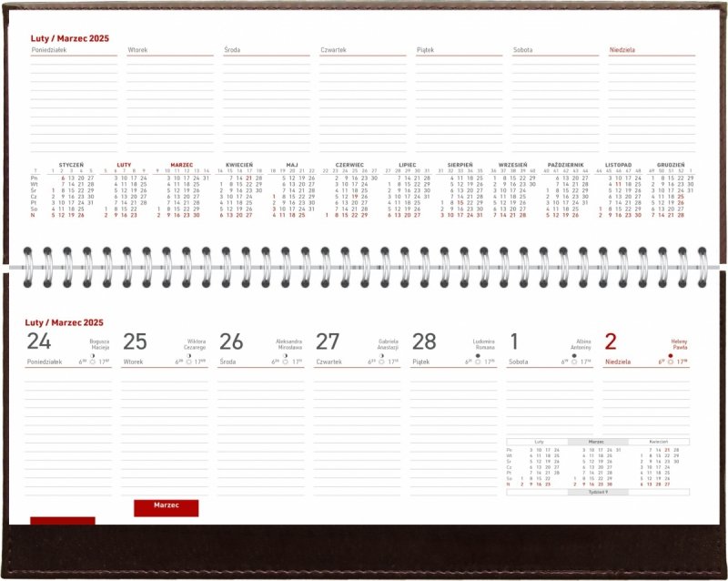The height and width of the screenshot is (581, 728).
Task: Select the blank red index tab
Action: (x=62, y=520)
